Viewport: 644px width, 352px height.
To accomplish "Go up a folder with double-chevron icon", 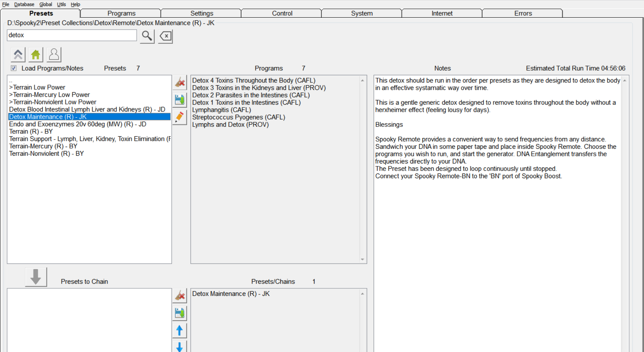I will 18,54.
